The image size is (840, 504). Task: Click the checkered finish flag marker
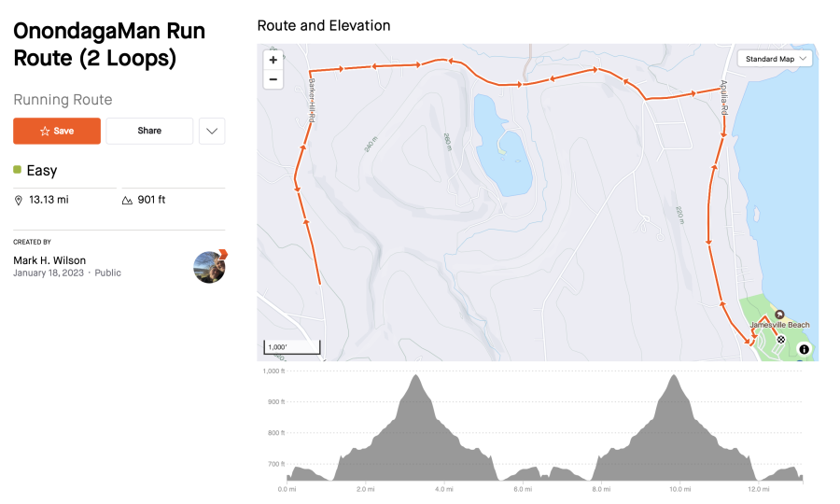coord(781,340)
